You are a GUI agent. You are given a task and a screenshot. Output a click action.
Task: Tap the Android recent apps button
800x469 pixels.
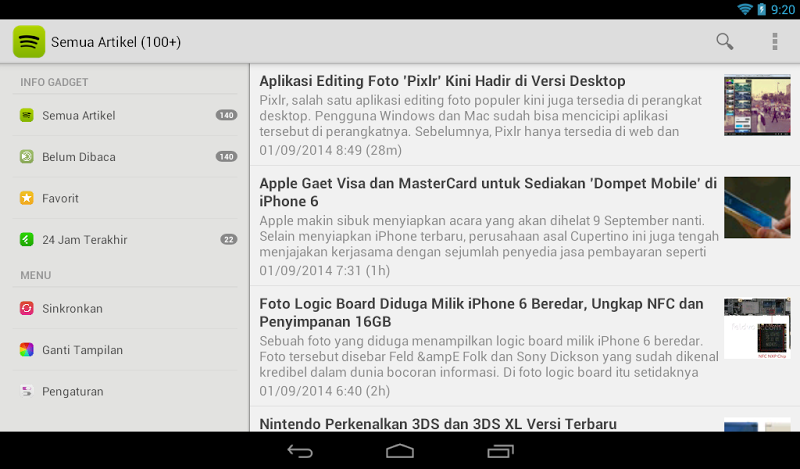tap(500, 451)
